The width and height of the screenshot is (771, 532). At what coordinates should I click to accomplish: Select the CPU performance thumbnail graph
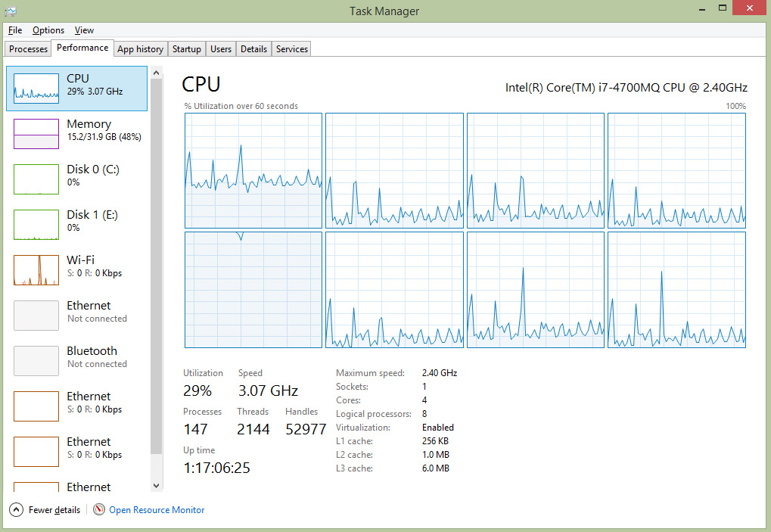tap(36, 89)
